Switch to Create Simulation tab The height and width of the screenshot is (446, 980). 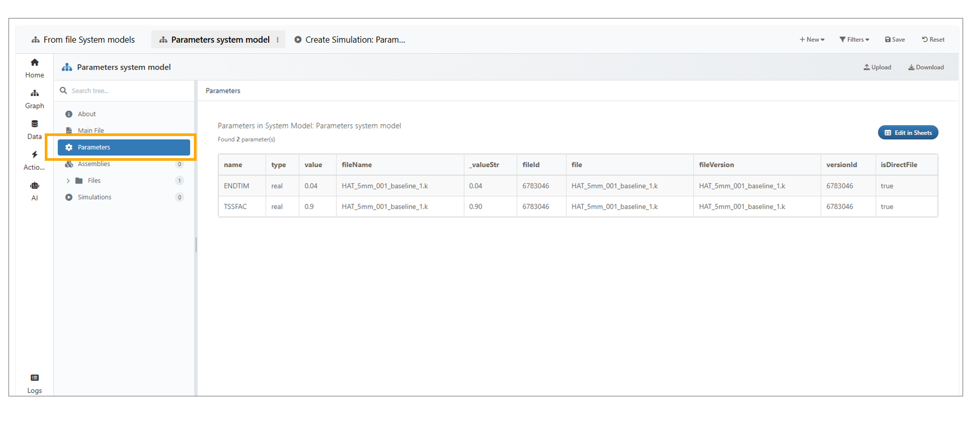click(350, 40)
